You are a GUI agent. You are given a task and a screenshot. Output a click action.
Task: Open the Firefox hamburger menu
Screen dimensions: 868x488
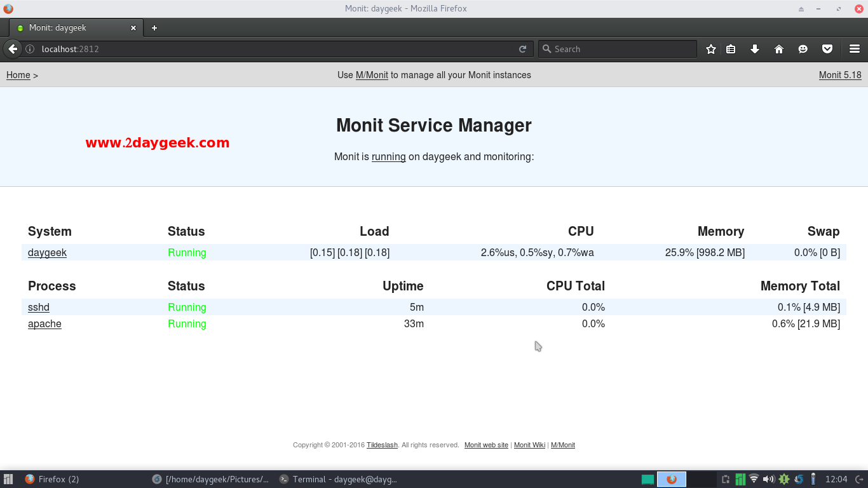coord(855,49)
